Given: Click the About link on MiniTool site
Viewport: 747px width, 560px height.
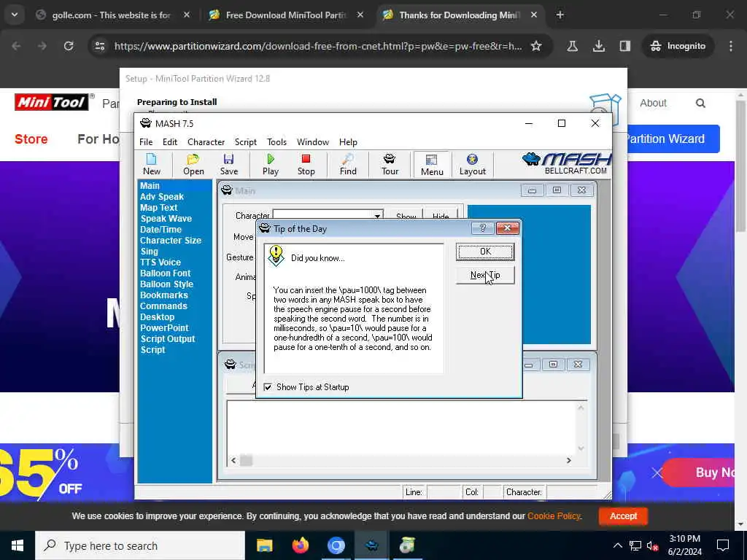Looking at the screenshot, I should click(653, 103).
